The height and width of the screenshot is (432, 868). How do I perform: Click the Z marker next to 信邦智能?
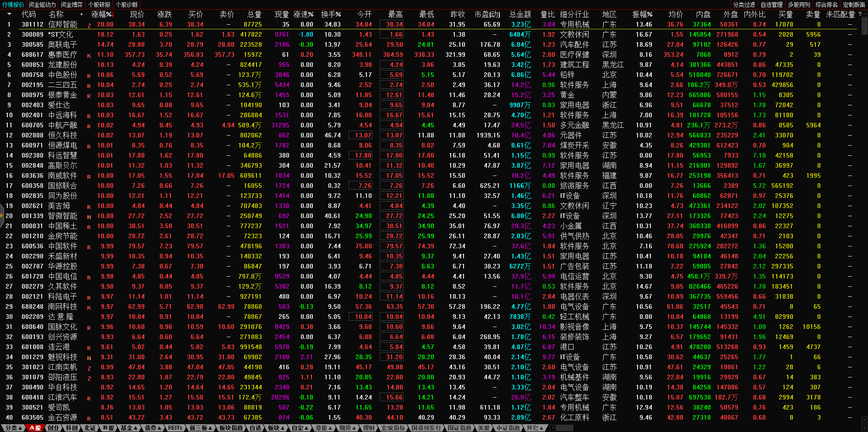coord(89,25)
